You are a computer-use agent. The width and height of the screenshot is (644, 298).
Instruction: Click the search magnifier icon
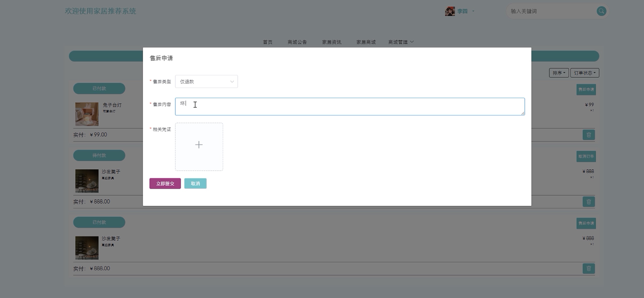click(x=601, y=11)
